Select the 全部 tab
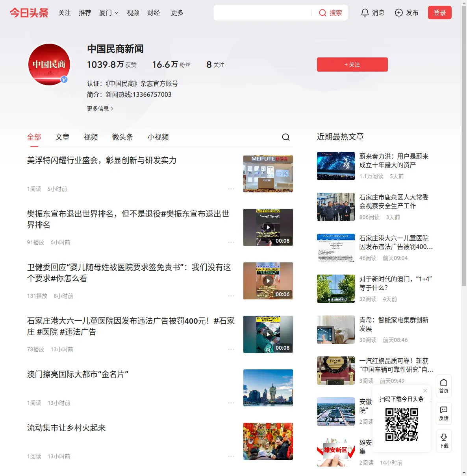Viewport: 467px width, 476px height. (x=34, y=137)
